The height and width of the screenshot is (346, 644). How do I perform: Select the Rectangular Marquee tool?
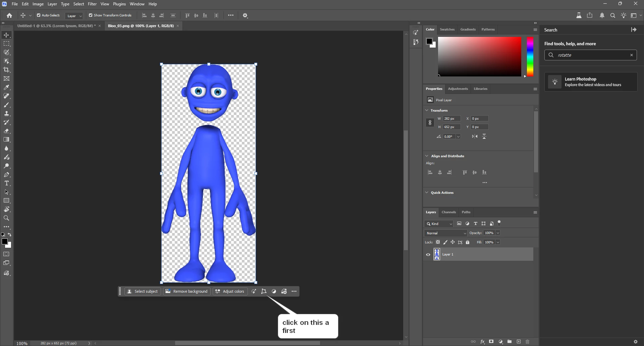click(x=6, y=44)
